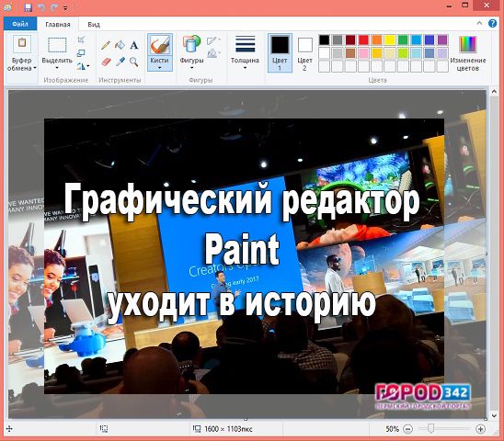Expand the Фигуры dropdown arrow

click(191, 68)
